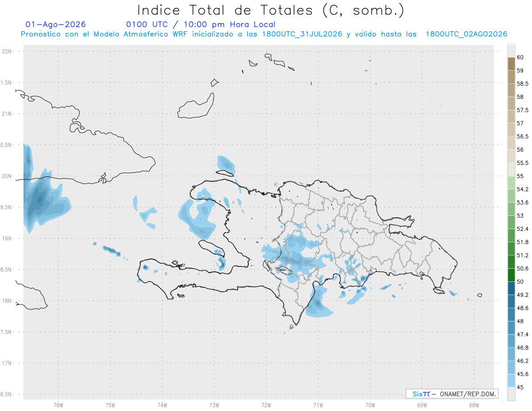Click the '58.5' value on the color scale
This screenshot has height=411, width=532.
[x=522, y=84]
